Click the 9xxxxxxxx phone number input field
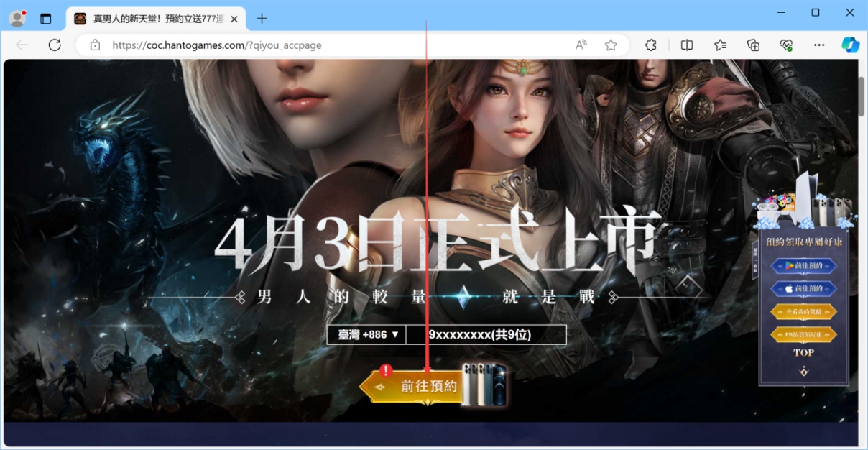 tap(486, 334)
